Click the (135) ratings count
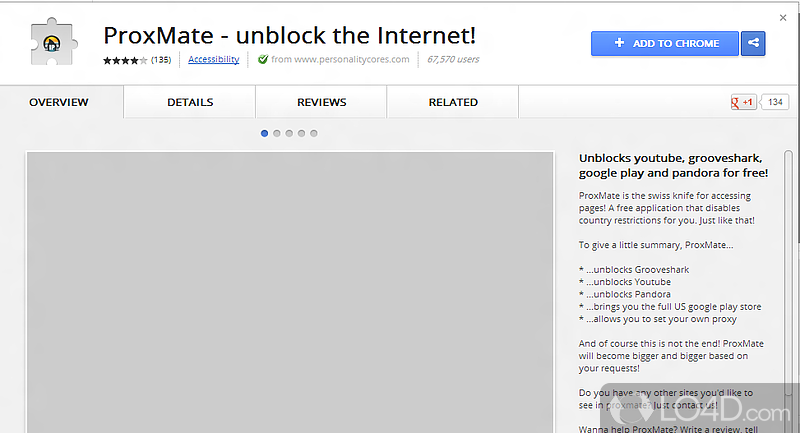This screenshot has width=800, height=433. coord(161,60)
